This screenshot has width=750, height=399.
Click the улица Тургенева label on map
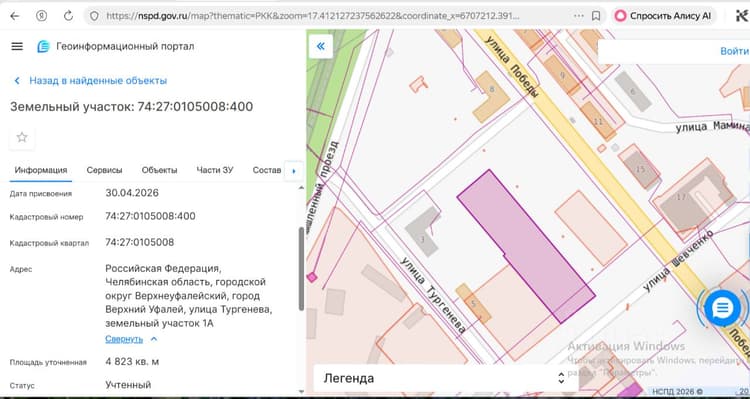point(433,295)
